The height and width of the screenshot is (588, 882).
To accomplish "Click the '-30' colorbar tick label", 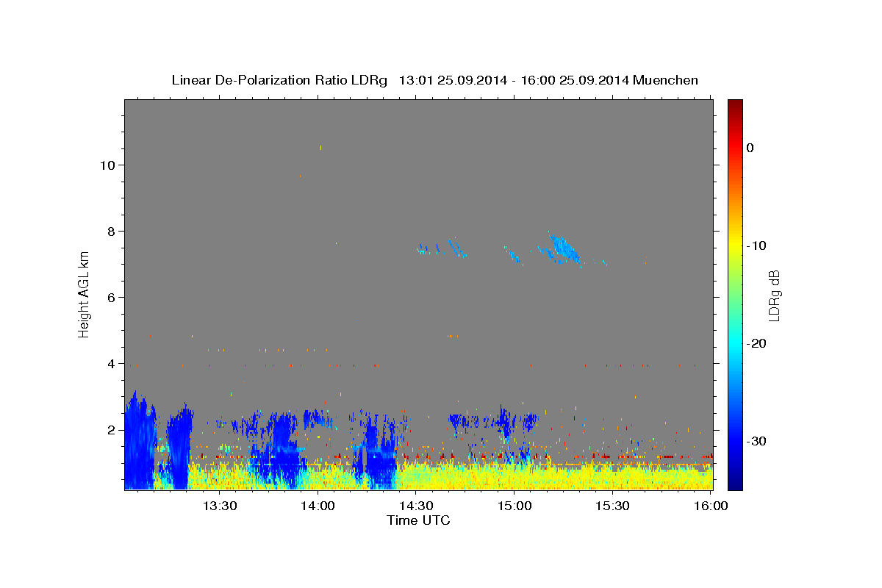I will (757, 441).
